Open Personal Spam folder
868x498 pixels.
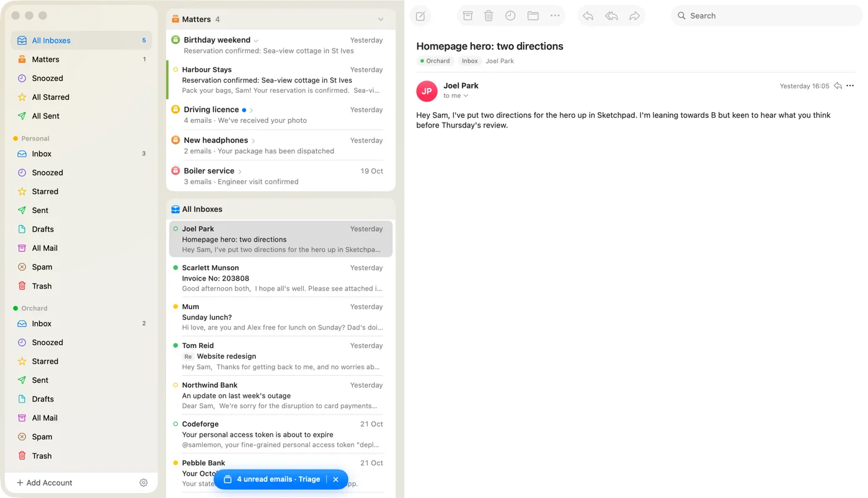tap(81, 267)
